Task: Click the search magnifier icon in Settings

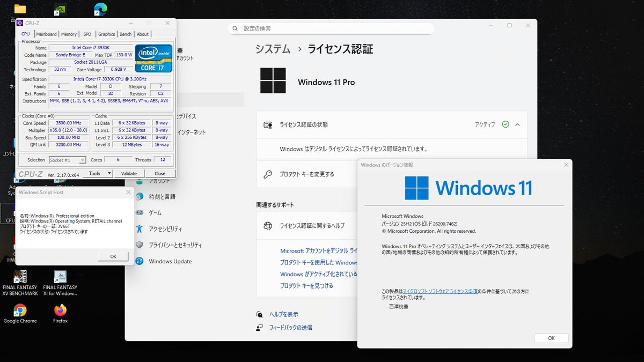Action: point(236,28)
